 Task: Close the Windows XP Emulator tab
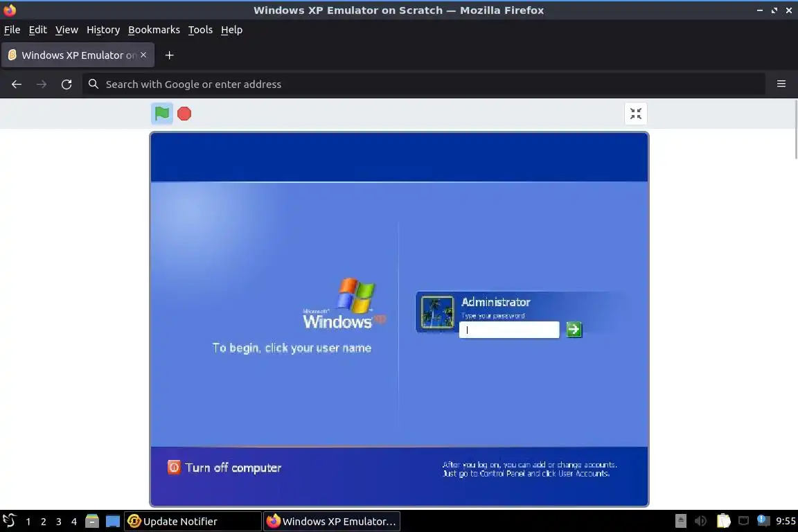(x=143, y=55)
